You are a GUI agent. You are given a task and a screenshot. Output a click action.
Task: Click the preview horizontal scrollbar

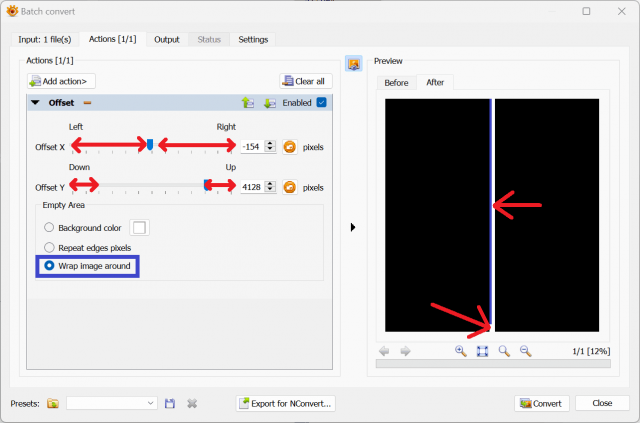(x=493, y=363)
